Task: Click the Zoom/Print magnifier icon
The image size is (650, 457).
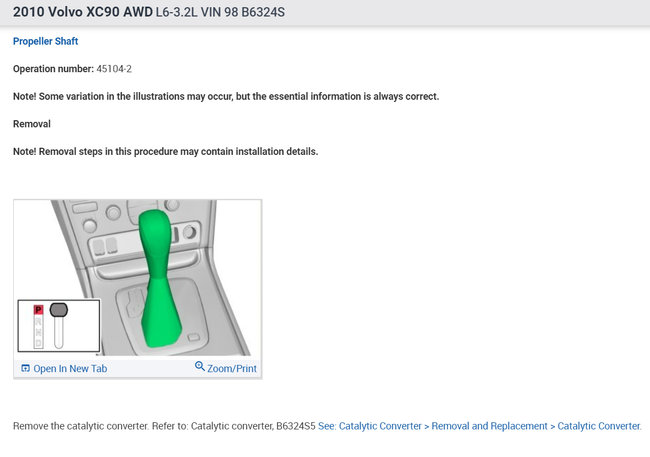Action: 199,366
